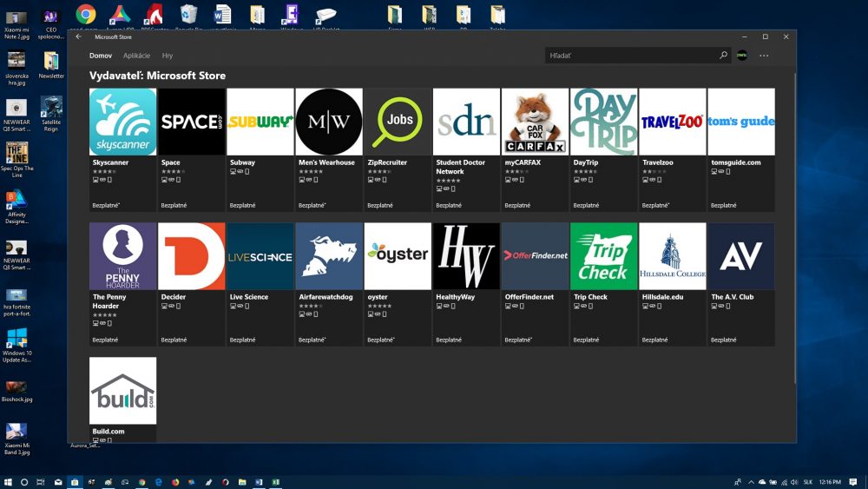868x489 pixels.
Task: Open the Space.com app tile
Action: click(192, 149)
